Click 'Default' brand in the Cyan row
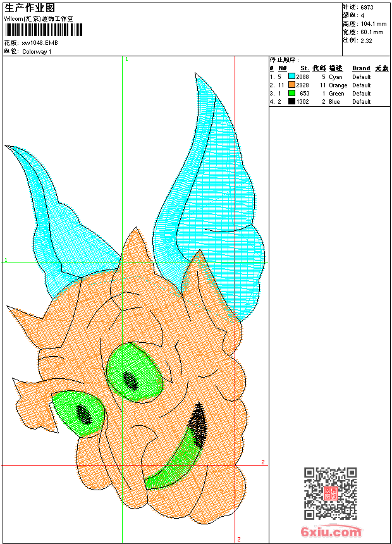Image resolution: width=392 pixels, height=544 pixels. point(362,77)
